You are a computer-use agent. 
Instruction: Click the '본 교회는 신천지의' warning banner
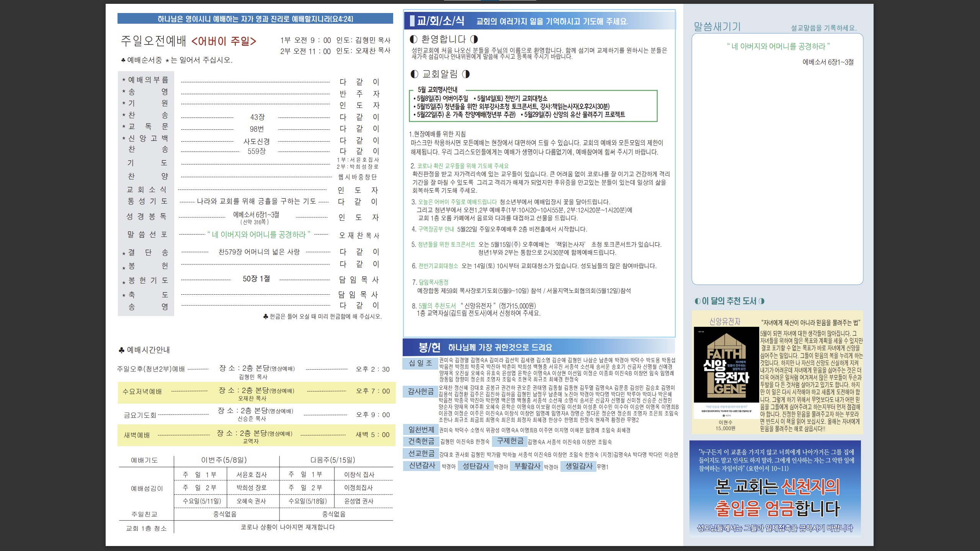[x=775, y=489]
